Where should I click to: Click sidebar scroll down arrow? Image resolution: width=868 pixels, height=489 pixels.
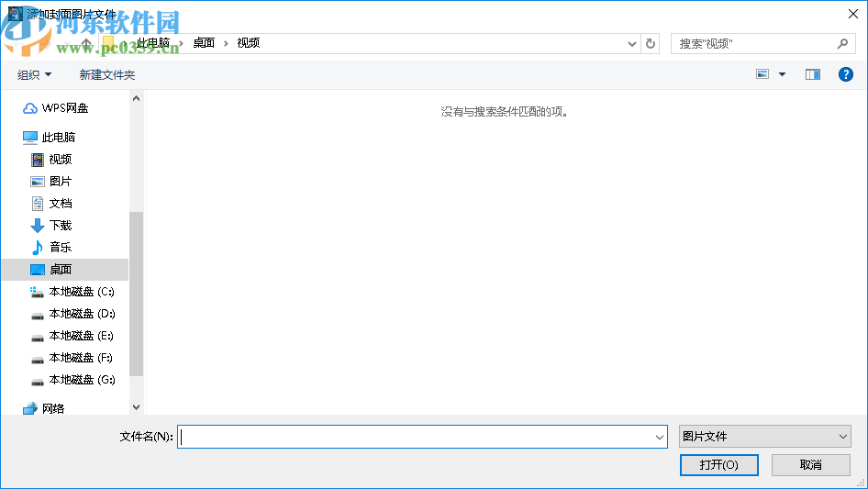point(136,407)
